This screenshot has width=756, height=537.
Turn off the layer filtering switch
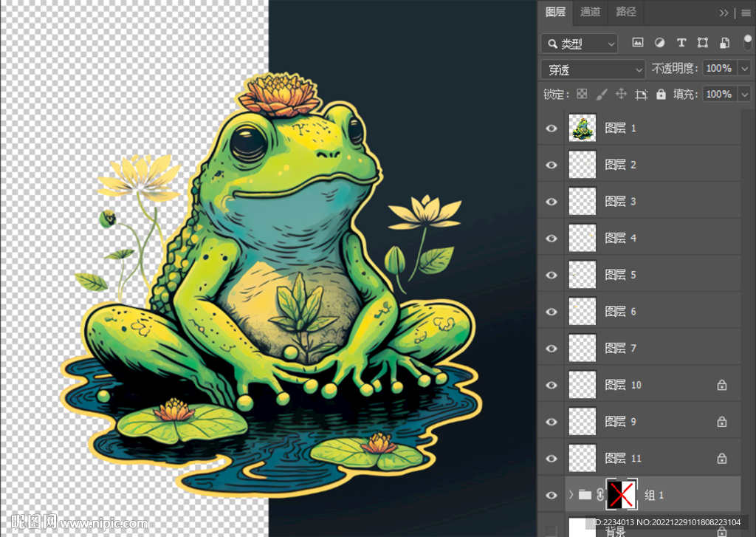747,41
